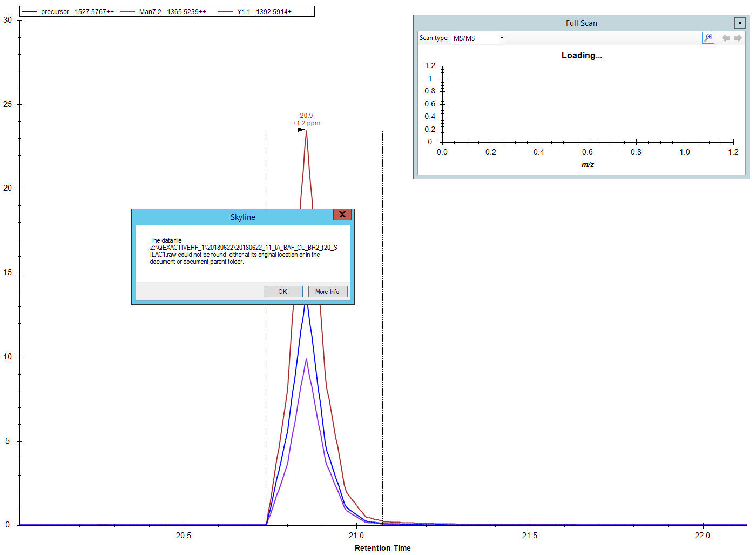Viewport: 756px width, 555px height.
Task: Select the precursor 1527.5767++ legend entry
Action: pos(77,12)
